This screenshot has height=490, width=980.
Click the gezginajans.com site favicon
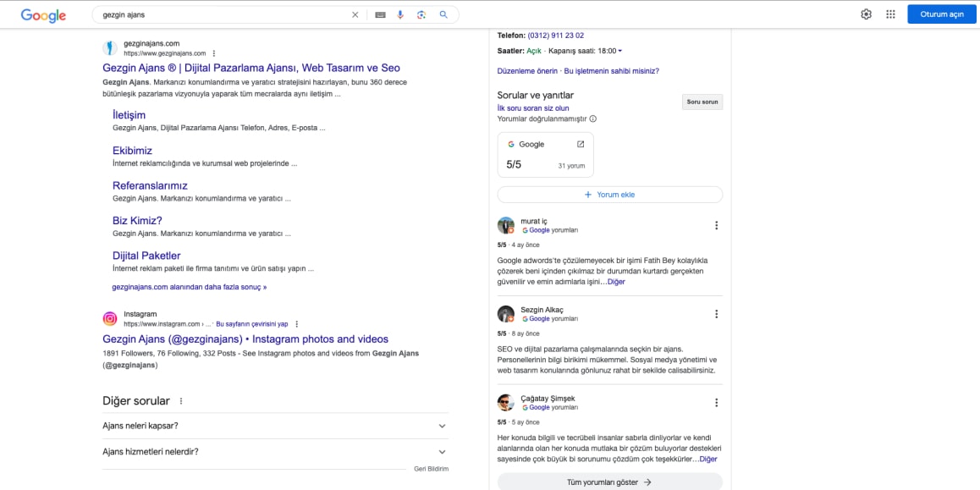tap(110, 48)
